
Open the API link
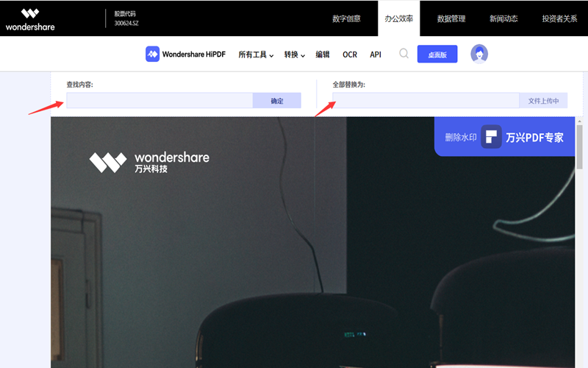pos(376,54)
